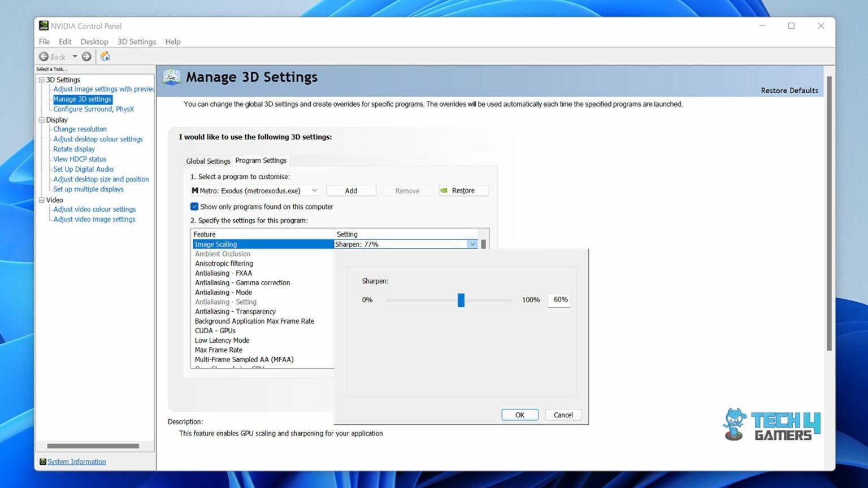This screenshot has width=868, height=488.
Task: Click the Setting column header
Action: (406, 234)
